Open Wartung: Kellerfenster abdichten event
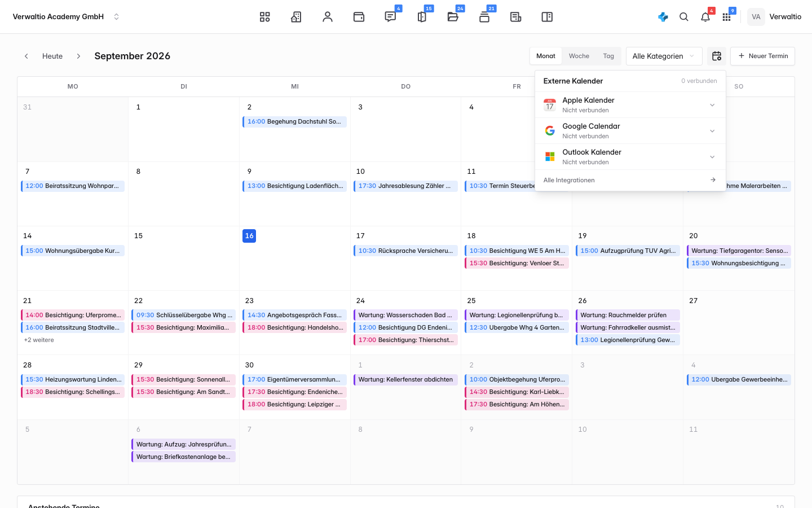Viewport: 812px width, 508px height. pyautogui.click(x=405, y=379)
